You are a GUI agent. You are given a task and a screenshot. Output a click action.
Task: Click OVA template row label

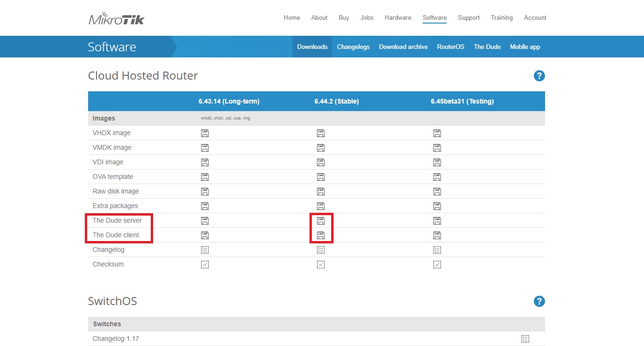pos(113,177)
